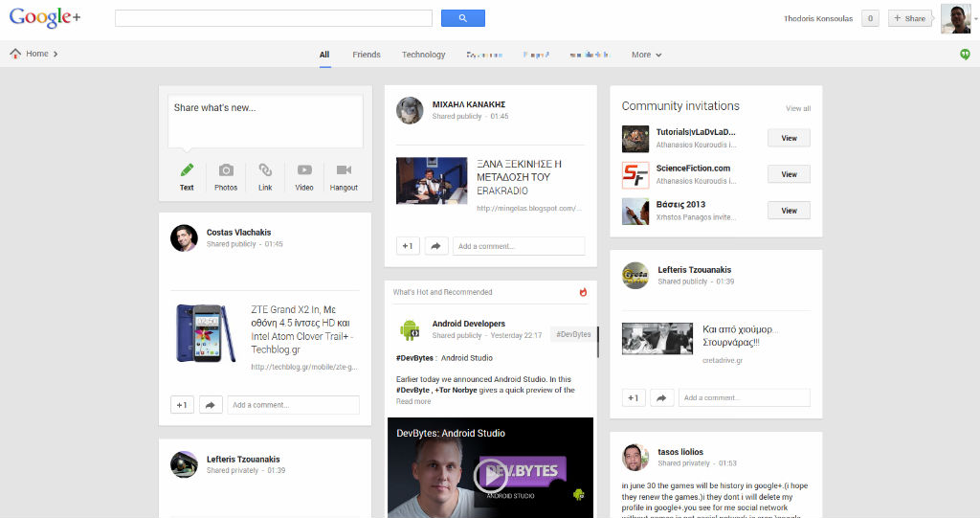This screenshot has height=518, width=980.
Task: Open the Greta avatar in Lefteris 01:39 public post
Action: coord(635,275)
